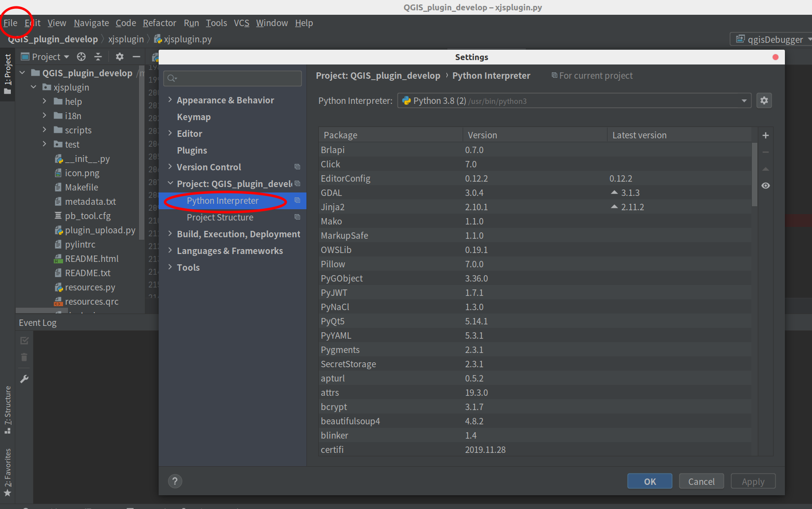Upgrade package via the upward arrow icon
This screenshot has width=812, height=509.
coord(765,169)
